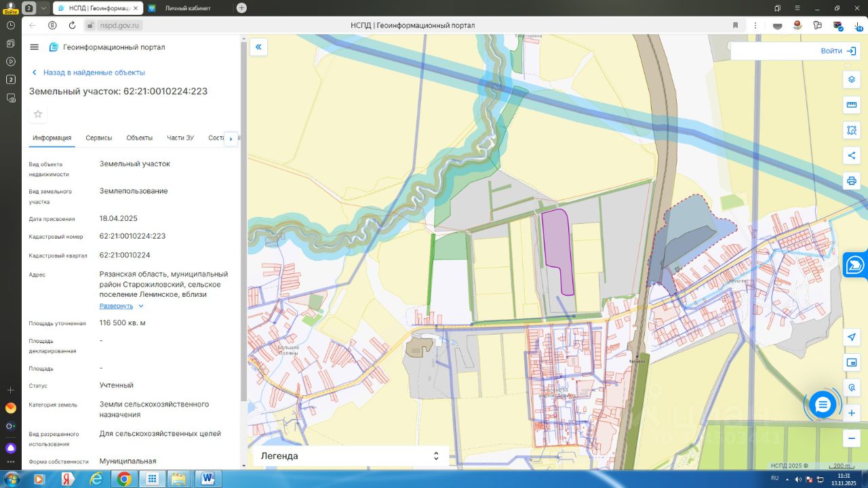Switch to the Сервисы tab
868x488 pixels.
click(x=99, y=138)
